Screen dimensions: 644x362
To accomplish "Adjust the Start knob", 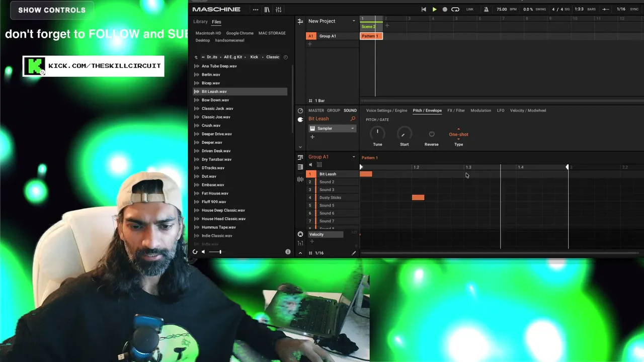I will click(x=404, y=133).
